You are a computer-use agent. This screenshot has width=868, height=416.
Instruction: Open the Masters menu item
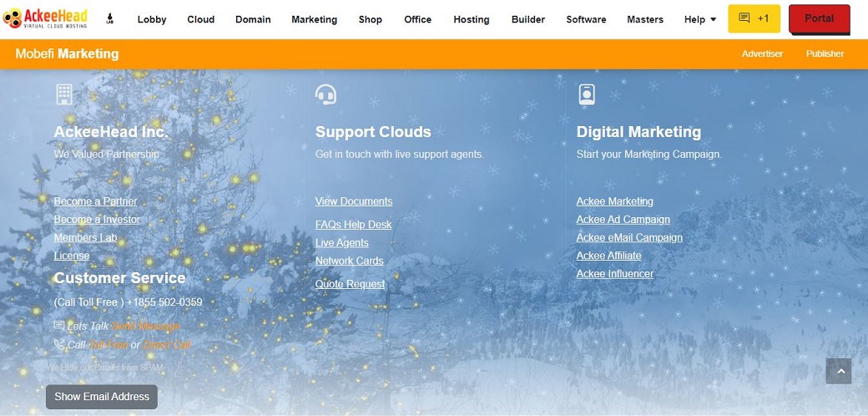click(x=645, y=19)
